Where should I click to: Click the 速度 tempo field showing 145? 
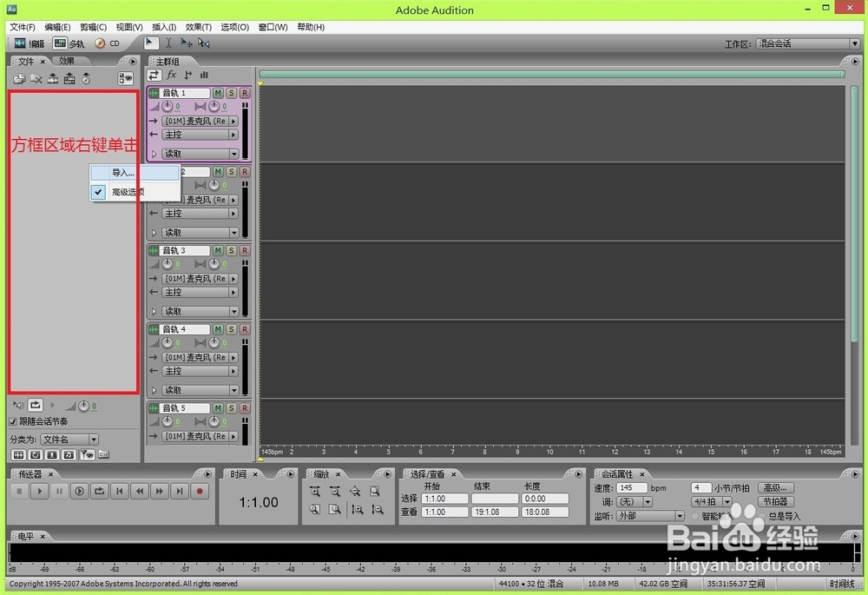tap(632, 488)
